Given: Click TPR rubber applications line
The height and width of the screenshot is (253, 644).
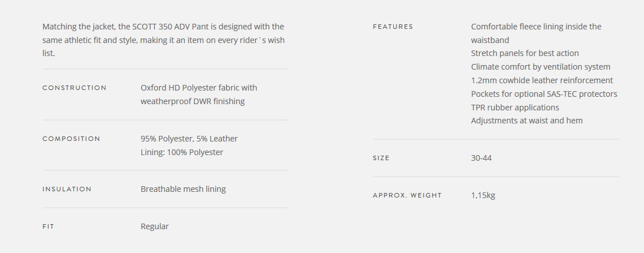Looking at the screenshot, I should tap(515, 108).
